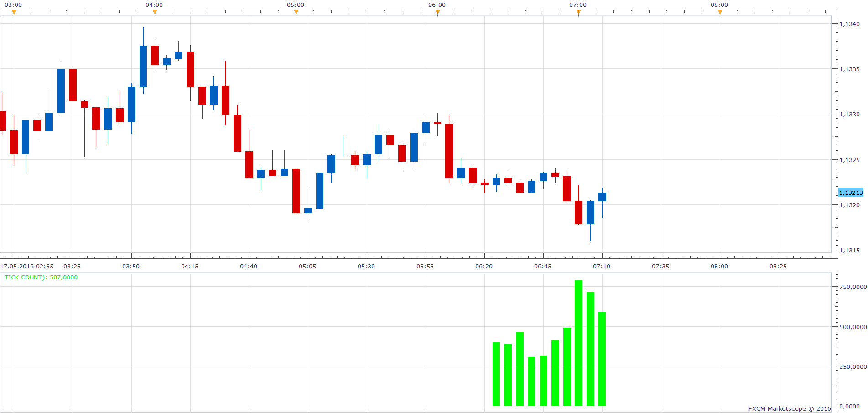Click the tallest blue candle peaking above 1,1335
This screenshot has width=868, height=413.
pyautogui.click(x=143, y=66)
